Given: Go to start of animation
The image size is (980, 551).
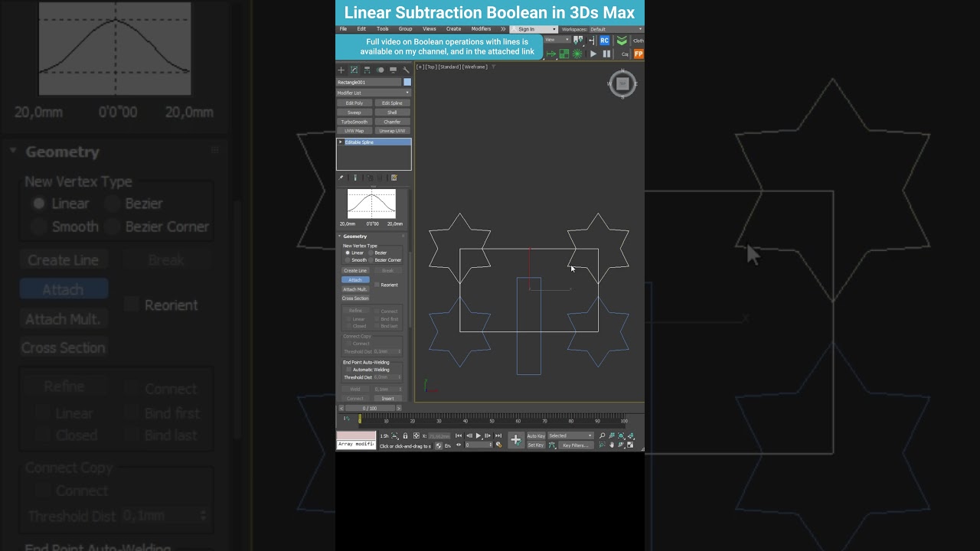Looking at the screenshot, I should [459, 435].
